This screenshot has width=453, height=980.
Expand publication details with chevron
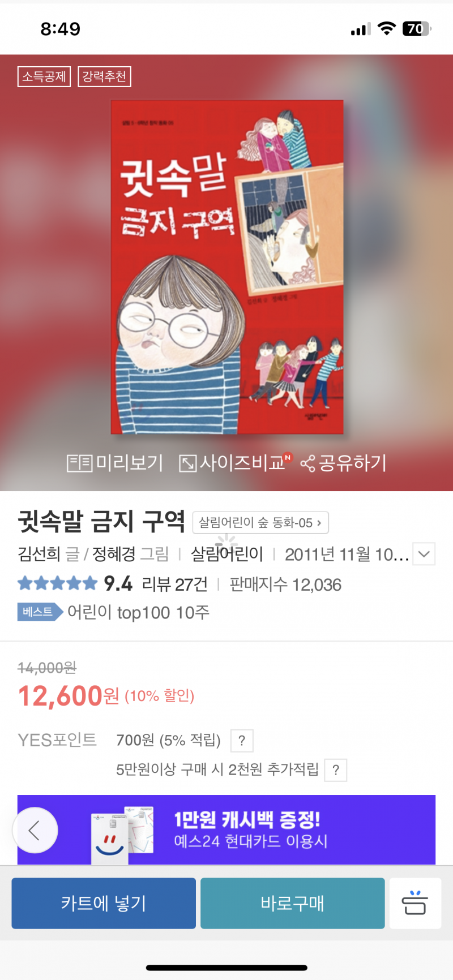pos(424,554)
